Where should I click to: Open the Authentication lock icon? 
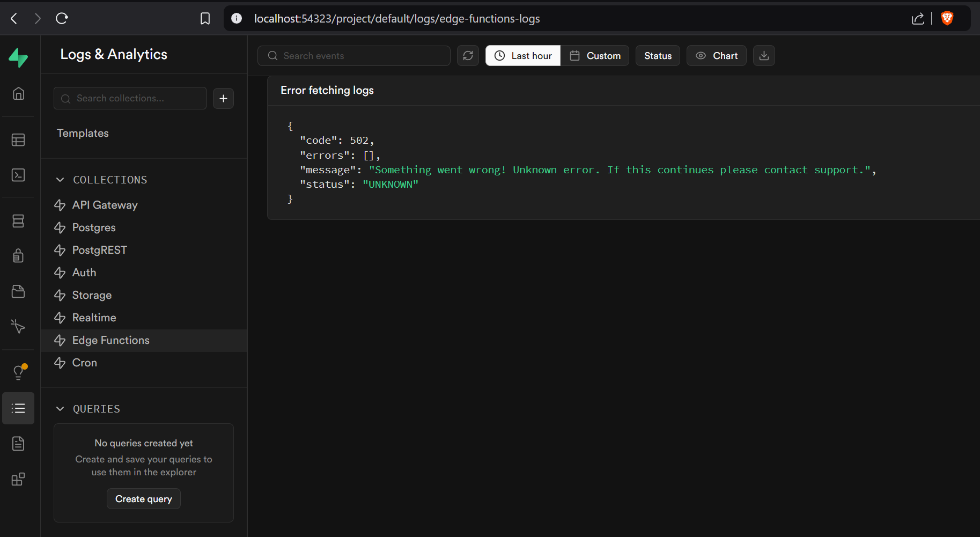point(18,256)
